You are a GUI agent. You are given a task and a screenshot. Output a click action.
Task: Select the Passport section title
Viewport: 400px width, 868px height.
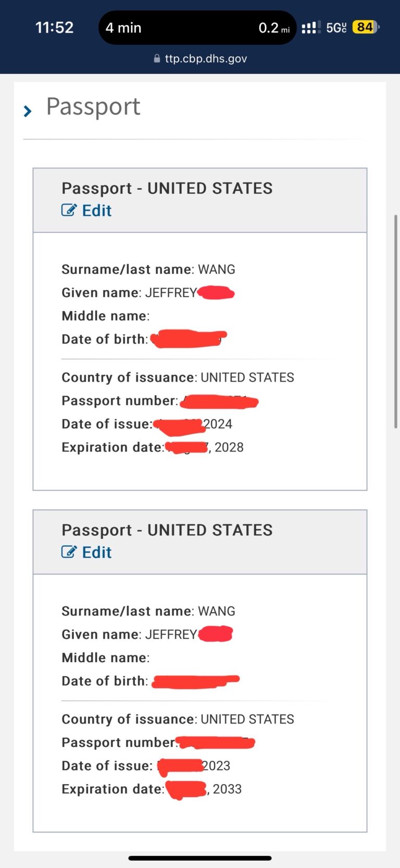[93, 106]
